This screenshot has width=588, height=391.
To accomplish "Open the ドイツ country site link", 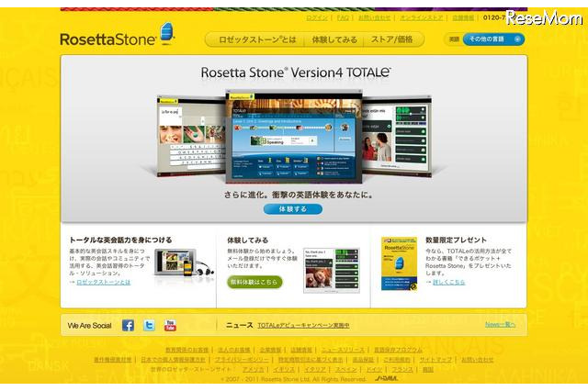I will point(374,369).
